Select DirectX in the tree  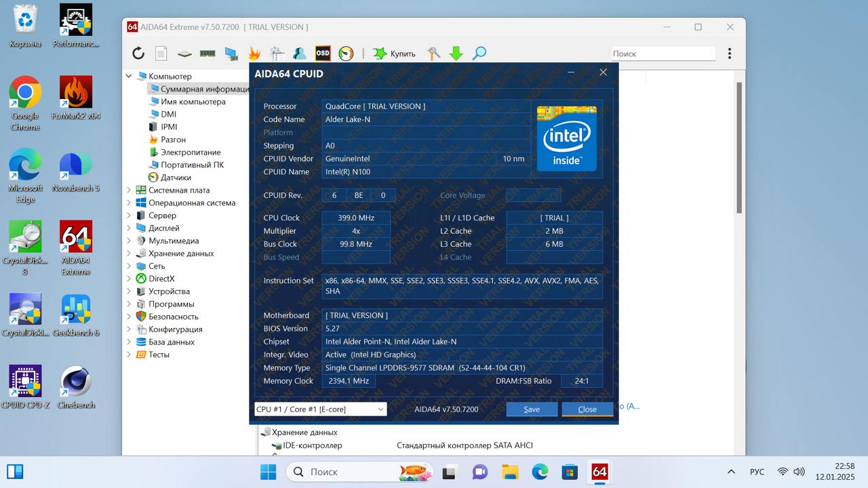tap(161, 279)
